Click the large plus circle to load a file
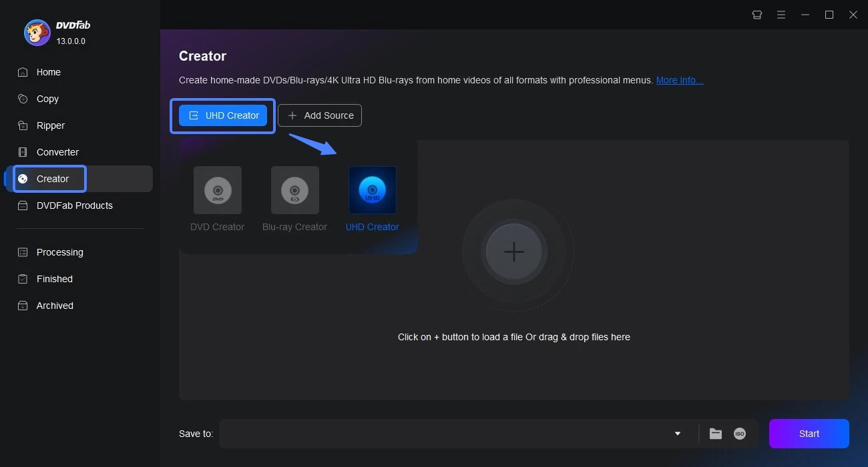 tap(513, 252)
